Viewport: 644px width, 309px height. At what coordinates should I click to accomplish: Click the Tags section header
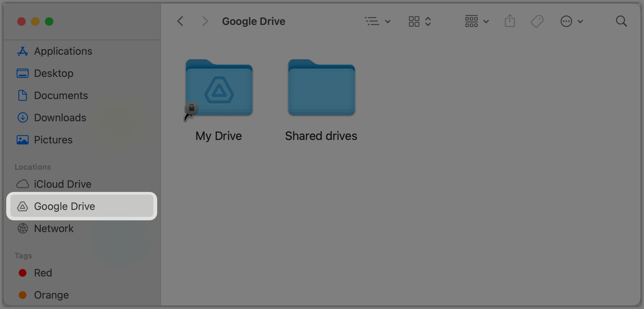pyautogui.click(x=24, y=256)
